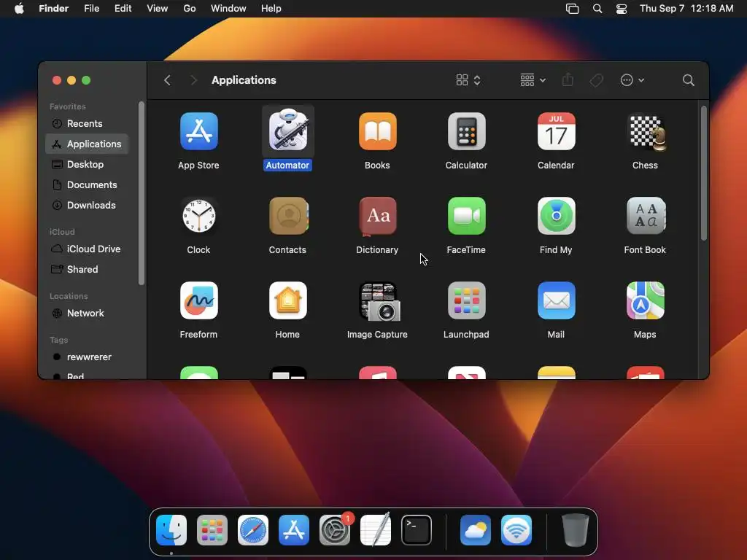Viewport: 747px width, 560px height.
Task: Select Recents in the sidebar
Action: coord(87,124)
